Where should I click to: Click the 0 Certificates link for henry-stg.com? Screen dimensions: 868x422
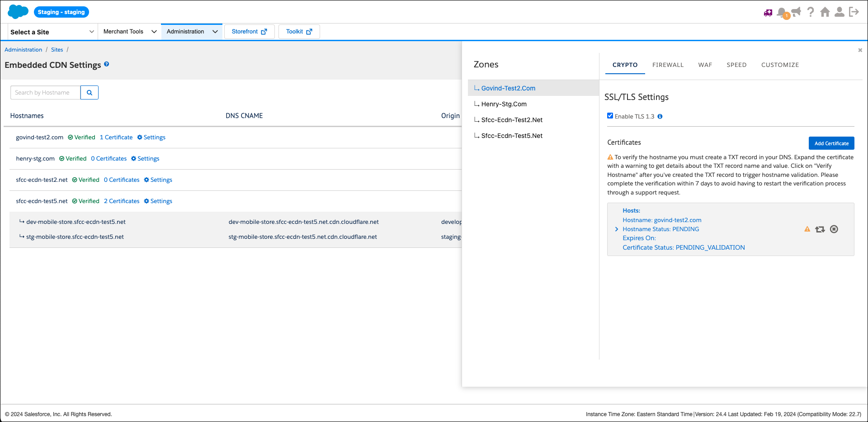[109, 159]
